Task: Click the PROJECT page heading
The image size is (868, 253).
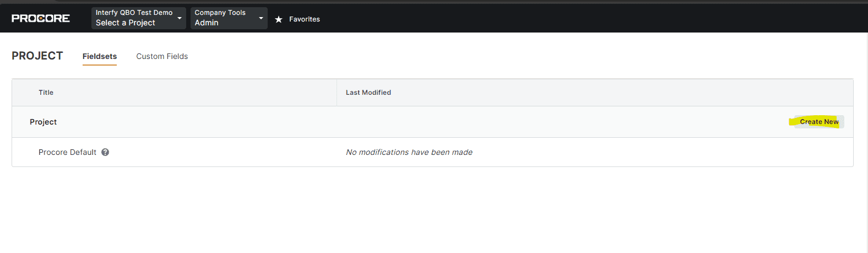Action: [37, 56]
